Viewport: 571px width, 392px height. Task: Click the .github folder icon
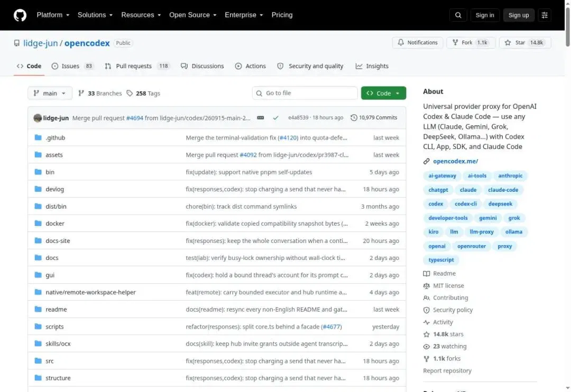[x=38, y=137]
